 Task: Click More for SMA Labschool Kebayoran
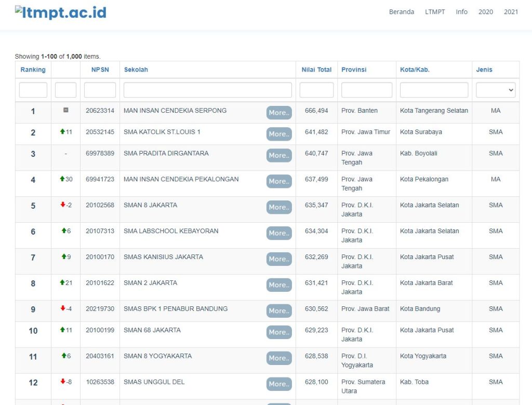279,233
